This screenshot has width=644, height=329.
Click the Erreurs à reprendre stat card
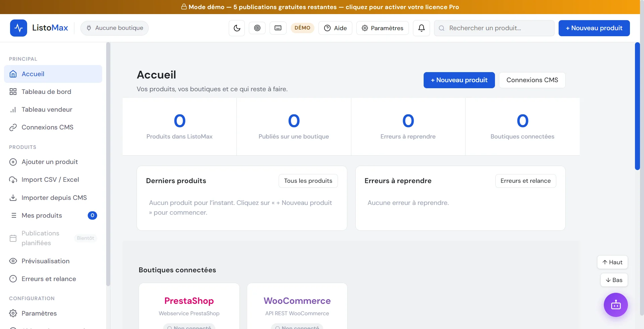[x=408, y=127]
